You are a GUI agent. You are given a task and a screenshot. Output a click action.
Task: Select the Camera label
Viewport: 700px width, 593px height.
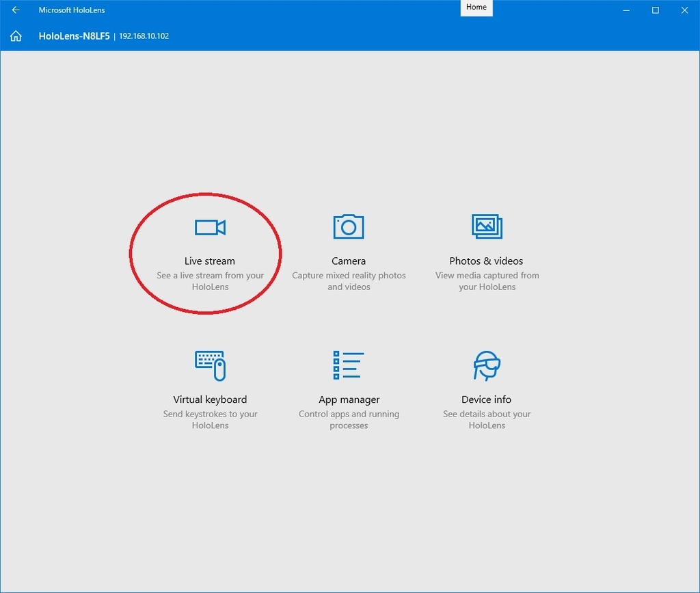349,261
